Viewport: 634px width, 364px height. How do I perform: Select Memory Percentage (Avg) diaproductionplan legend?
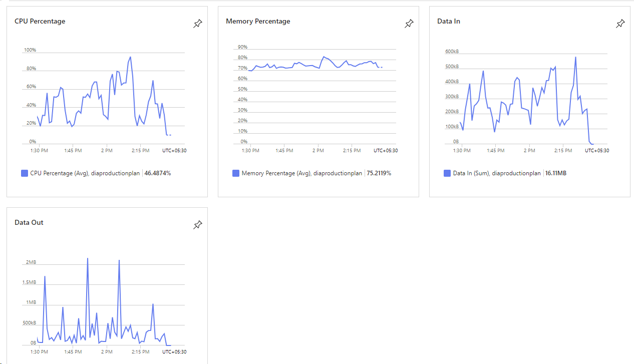click(x=302, y=173)
